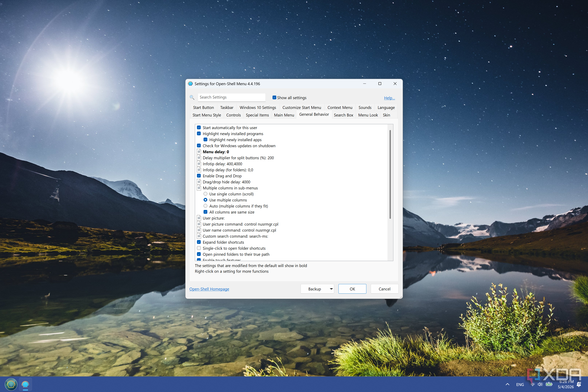Toggle All columns are same size
Screen dimensions: 588x392
pos(205,212)
